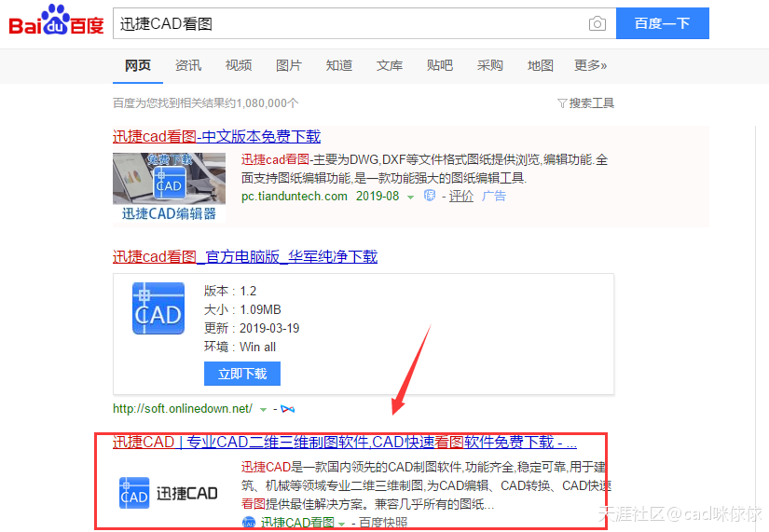Open the 评价 link
Viewport: 769px width, 532px height.
(461, 197)
